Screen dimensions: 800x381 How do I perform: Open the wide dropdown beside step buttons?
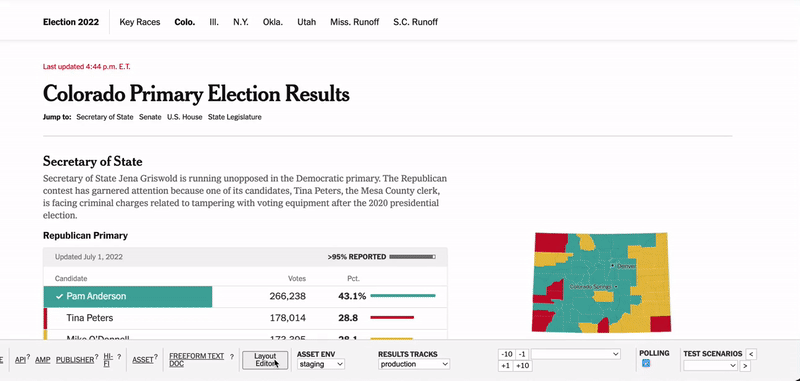click(576, 354)
